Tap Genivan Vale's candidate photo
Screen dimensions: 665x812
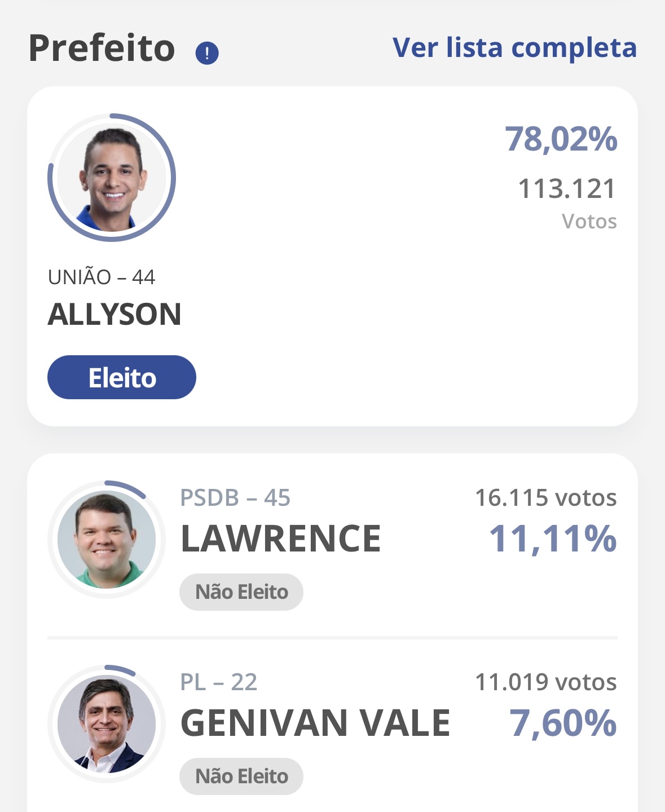[x=107, y=724]
